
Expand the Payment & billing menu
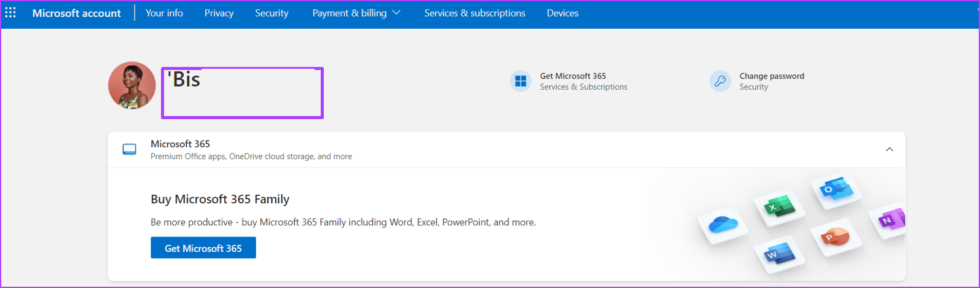pos(356,13)
